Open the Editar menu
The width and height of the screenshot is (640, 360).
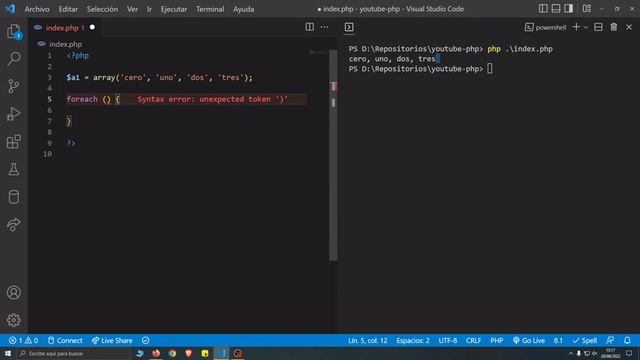tap(68, 9)
